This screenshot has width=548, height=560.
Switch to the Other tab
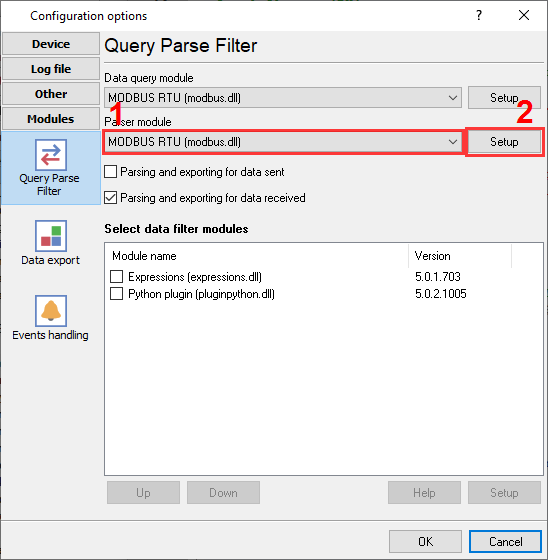[x=51, y=94]
